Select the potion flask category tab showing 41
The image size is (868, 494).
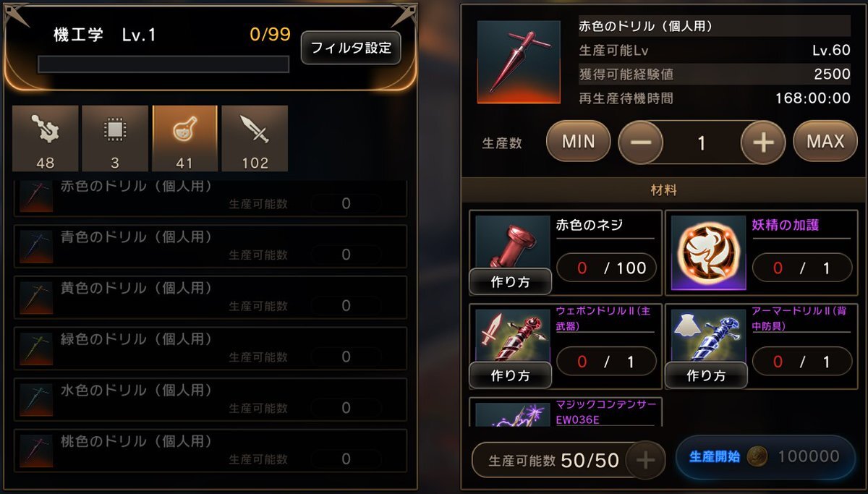[x=184, y=138]
